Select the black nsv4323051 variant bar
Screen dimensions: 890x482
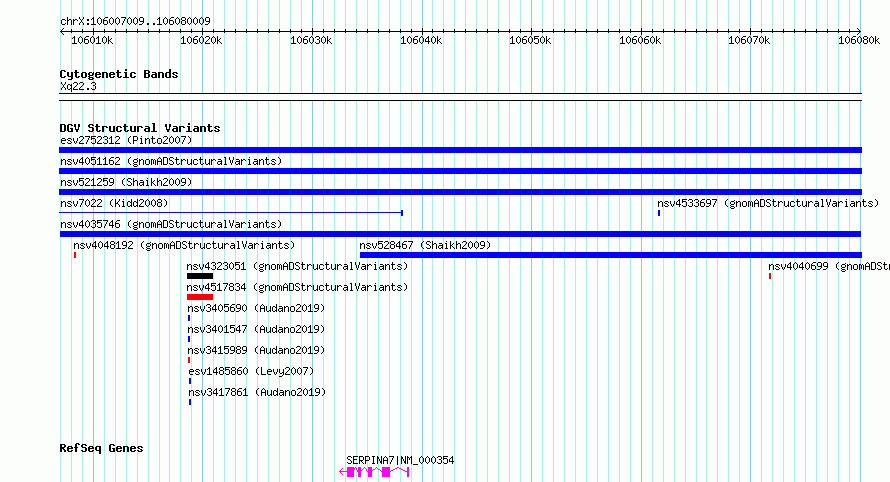tap(200, 276)
